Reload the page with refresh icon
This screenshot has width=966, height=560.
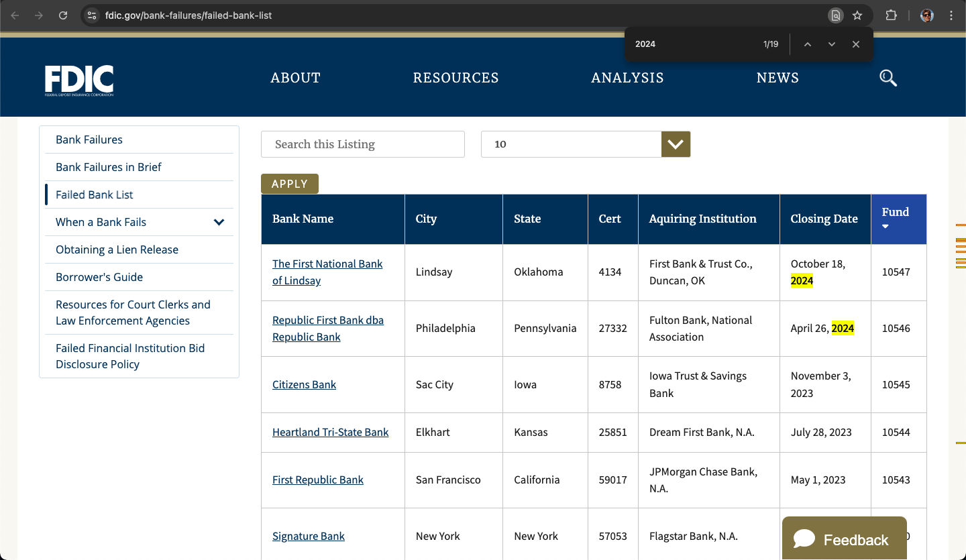point(63,15)
